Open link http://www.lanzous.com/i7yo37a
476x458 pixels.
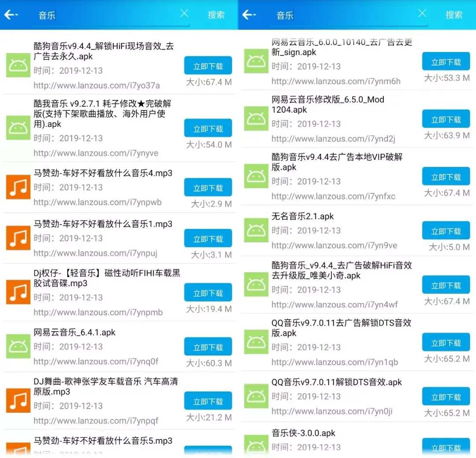[x=97, y=85]
